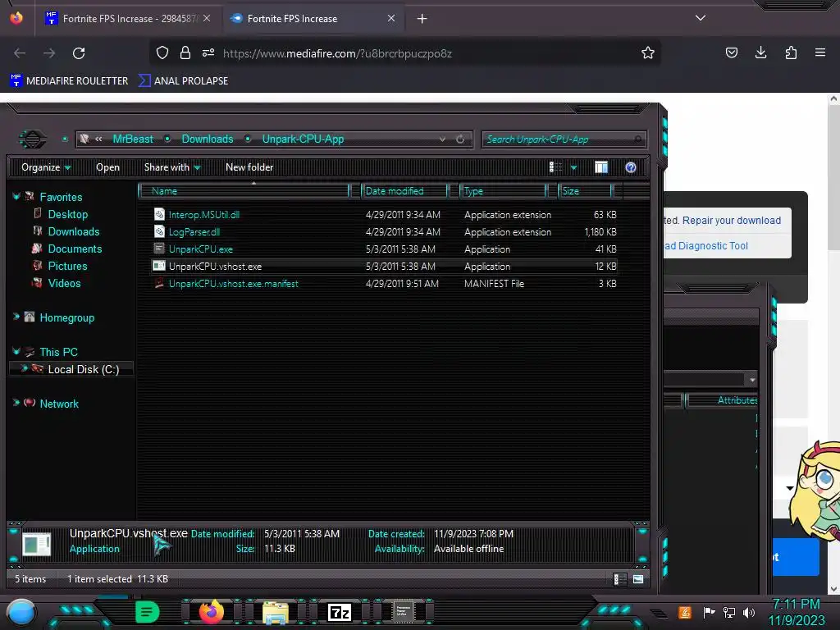Viewport: 840px width, 630px height.
Task: Open the Organize menu
Action: pos(46,167)
